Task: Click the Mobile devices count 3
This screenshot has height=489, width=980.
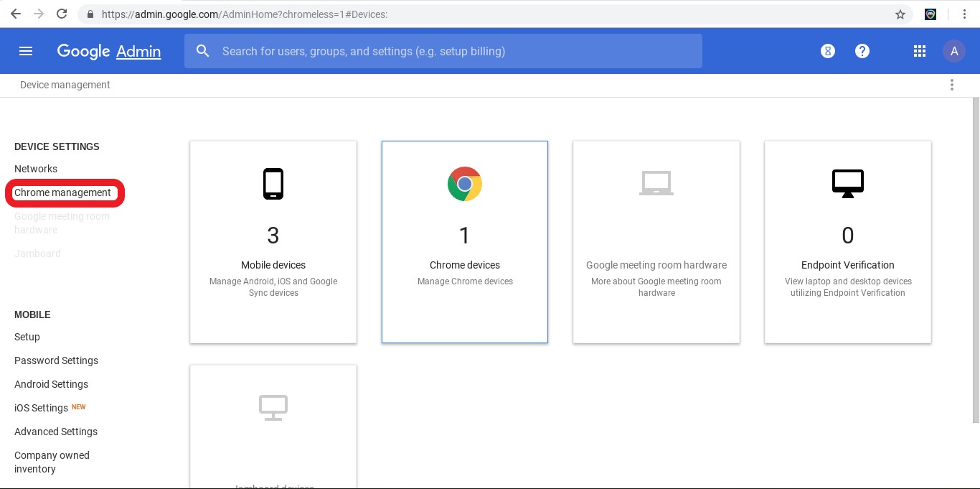Action: [x=273, y=236]
